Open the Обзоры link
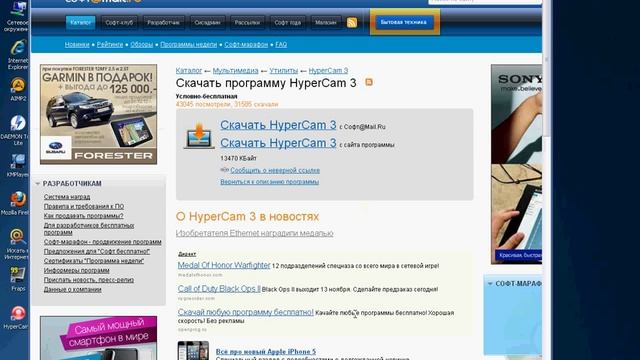Viewport: 640px width, 360px height. (x=142, y=44)
